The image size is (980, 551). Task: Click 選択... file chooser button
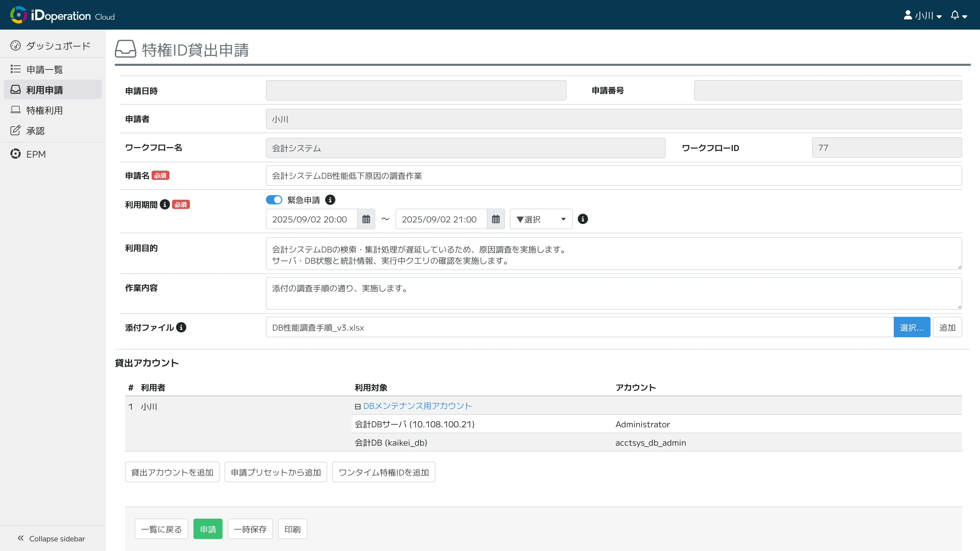tap(912, 327)
